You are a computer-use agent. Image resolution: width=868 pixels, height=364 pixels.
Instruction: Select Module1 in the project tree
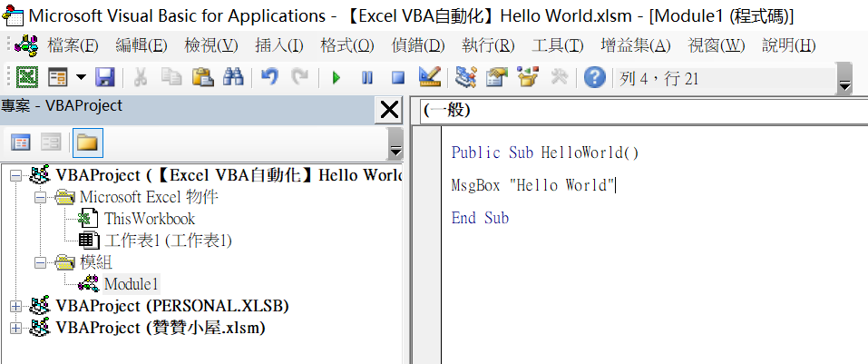(132, 284)
